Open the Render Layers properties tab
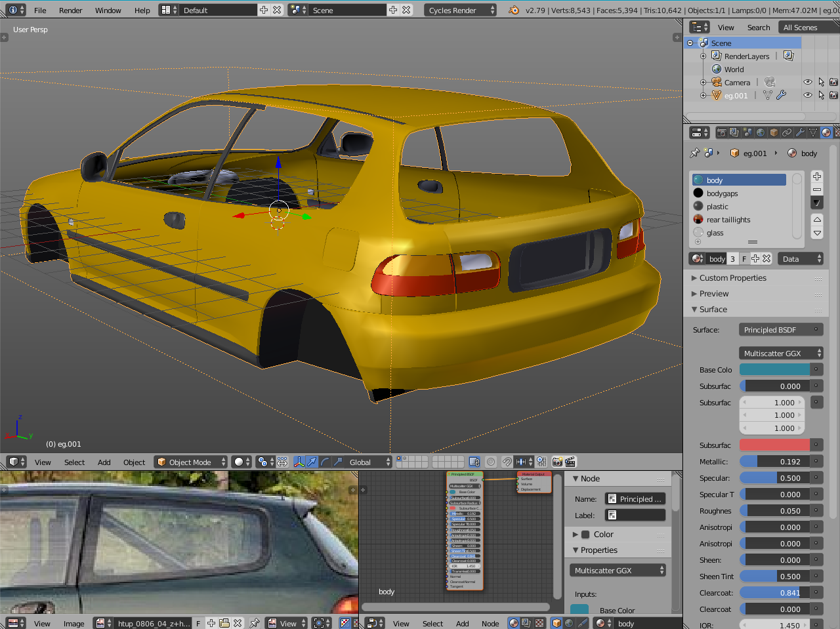Image resolution: width=840 pixels, height=629 pixels. (734, 132)
